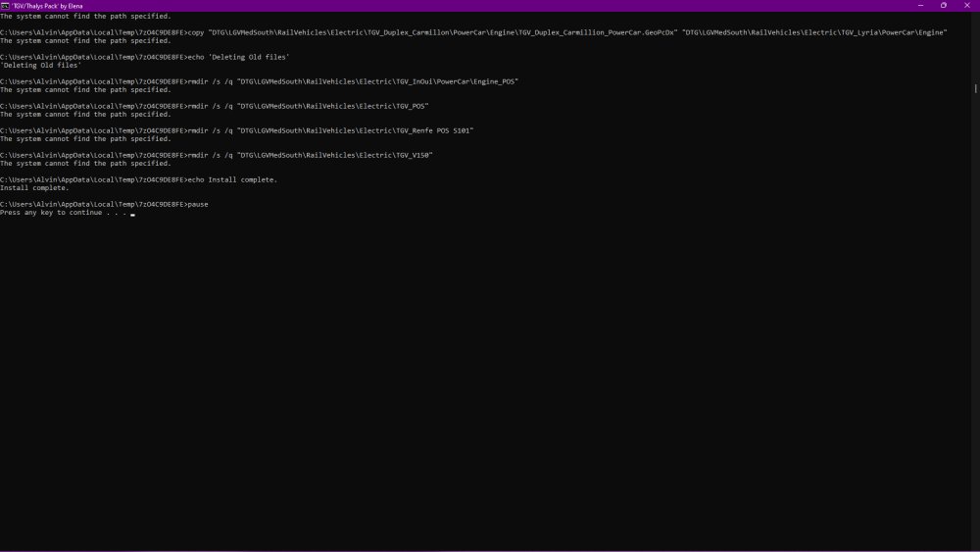Click the rmdir command ending in TGV_POS
Screen dimensions: 980x552
coord(307,106)
